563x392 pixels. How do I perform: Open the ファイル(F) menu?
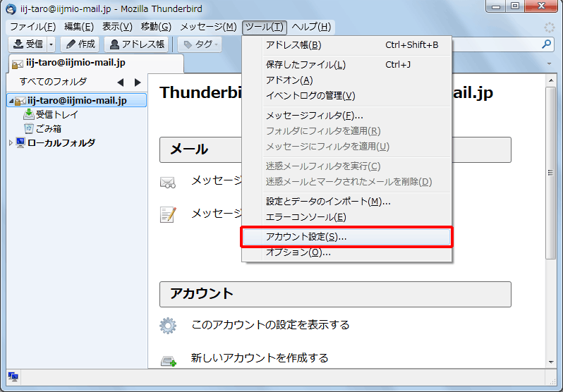coord(33,27)
